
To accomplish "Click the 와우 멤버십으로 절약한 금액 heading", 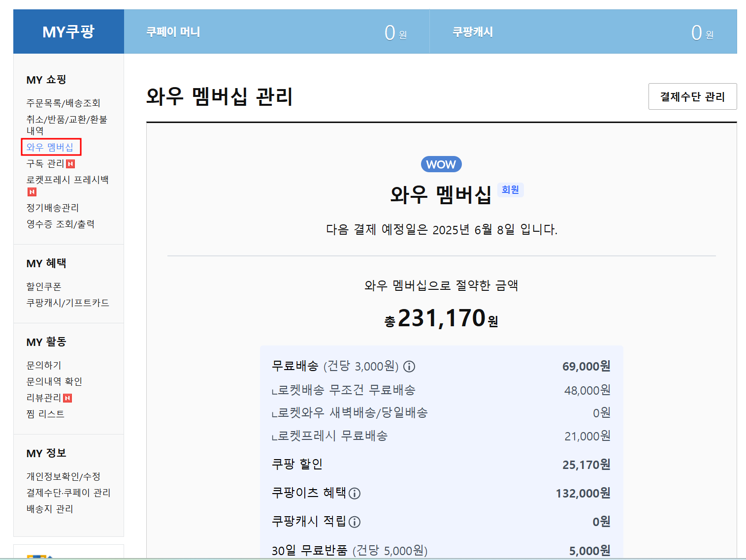I will (x=441, y=285).
